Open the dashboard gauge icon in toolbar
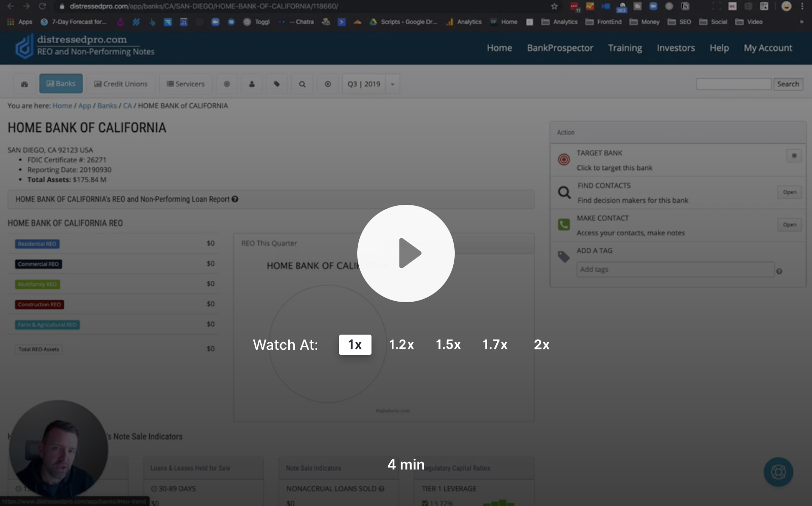The width and height of the screenshot is (812, 506). (x=24, y=84)
